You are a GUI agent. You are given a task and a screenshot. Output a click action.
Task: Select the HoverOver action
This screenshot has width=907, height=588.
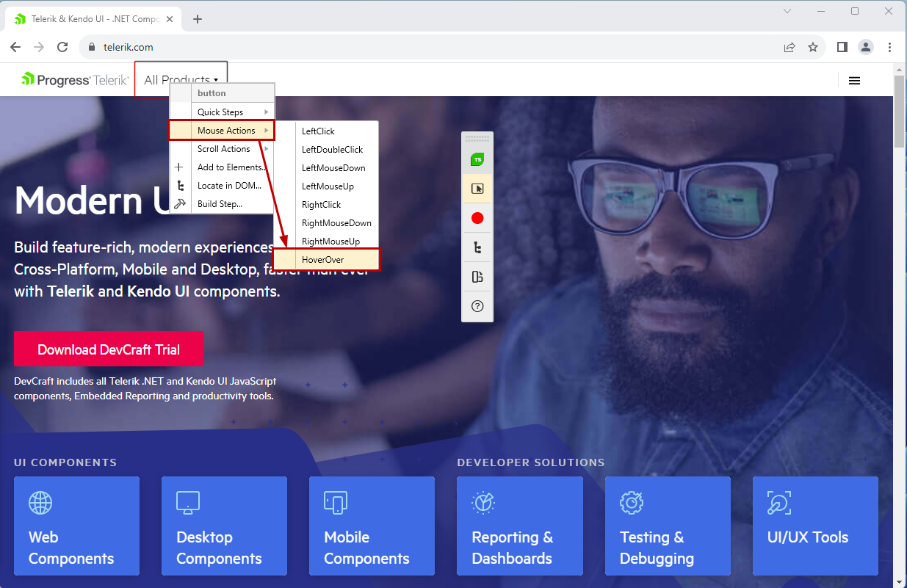327,260
